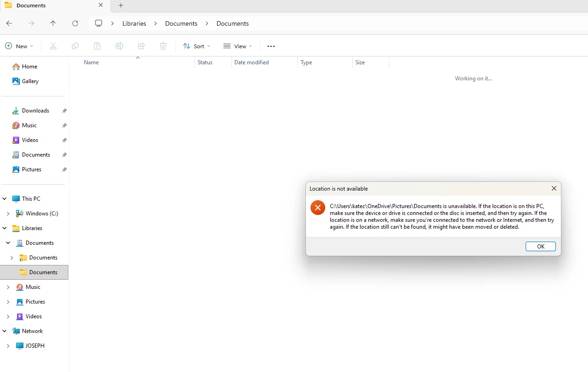
Task: Open pinned Videos folder
Action: click(30, 140)
